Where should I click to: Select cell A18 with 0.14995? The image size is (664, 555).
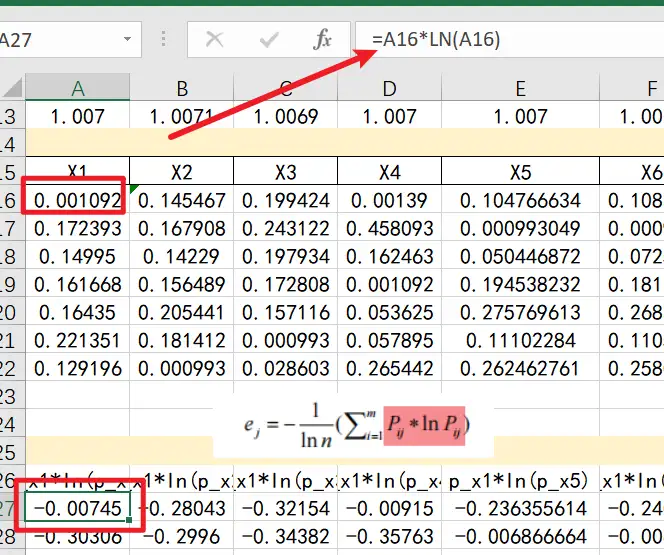(77, 256)
